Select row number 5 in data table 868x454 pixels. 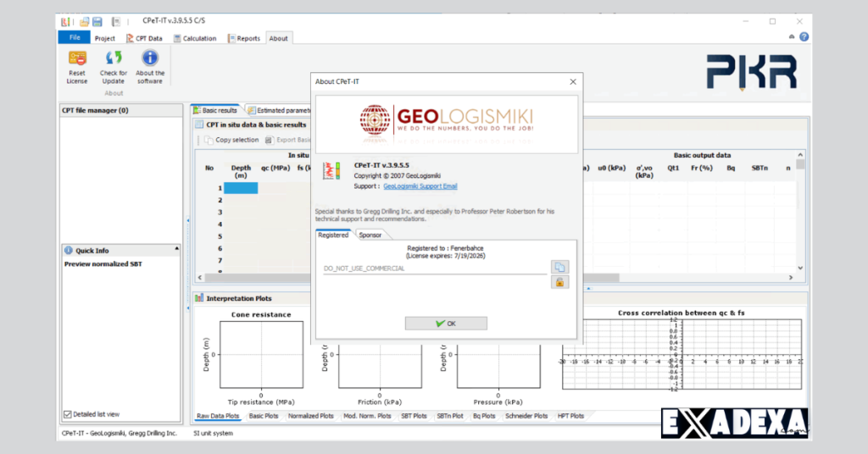(x=220, y=236)
